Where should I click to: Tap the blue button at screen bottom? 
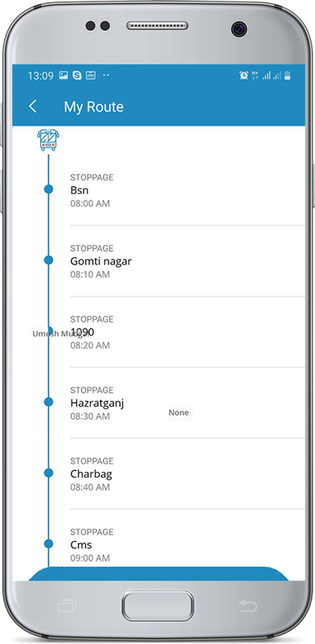[158, 573]
